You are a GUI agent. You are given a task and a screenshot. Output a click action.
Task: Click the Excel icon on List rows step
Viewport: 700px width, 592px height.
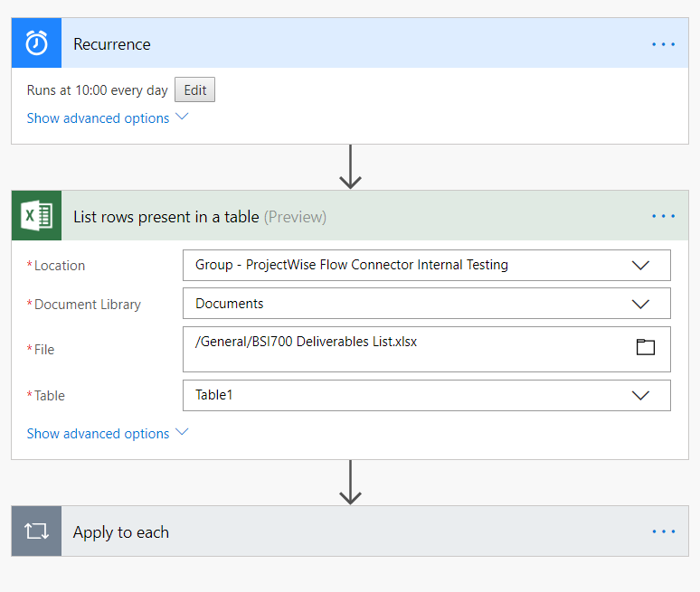(x=36, y=215)
